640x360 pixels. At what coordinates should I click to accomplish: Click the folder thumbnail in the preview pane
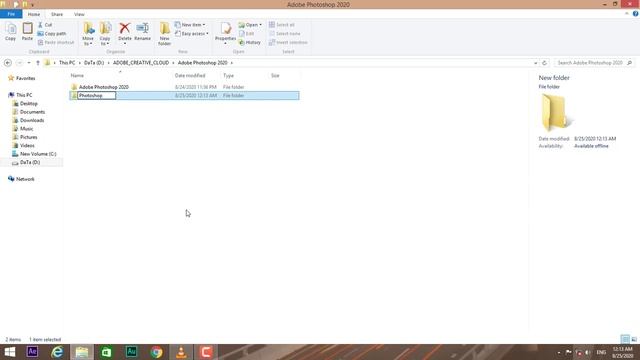click(x=556, y=112)
